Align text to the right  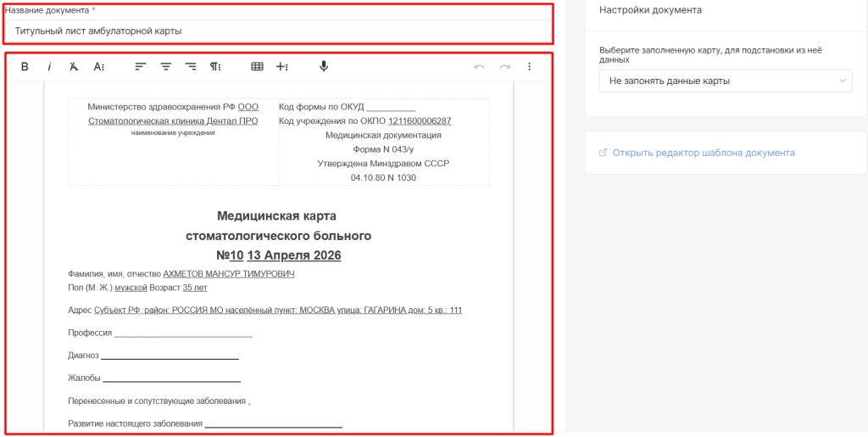[191, 66]
